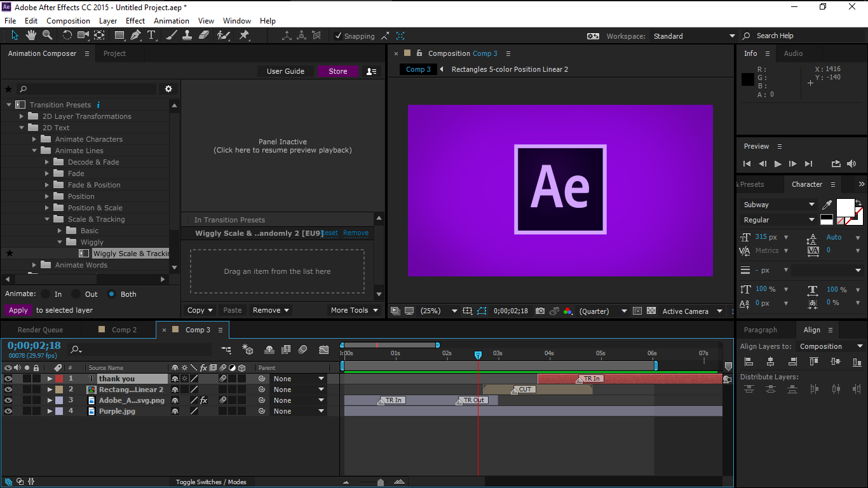Image resolution: width=868 pixels, height=488 pixels.
Task: Select the Eraser tool
Action: point(204,36)
